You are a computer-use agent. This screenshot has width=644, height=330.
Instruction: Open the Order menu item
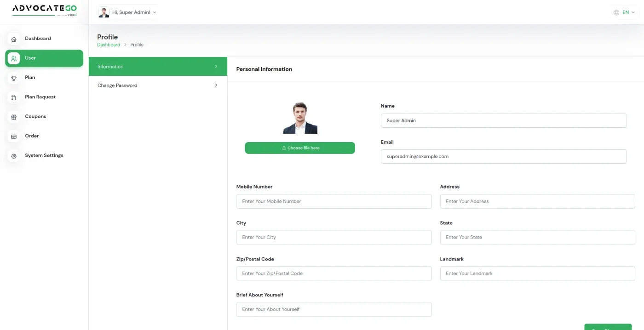coord(44,136)
